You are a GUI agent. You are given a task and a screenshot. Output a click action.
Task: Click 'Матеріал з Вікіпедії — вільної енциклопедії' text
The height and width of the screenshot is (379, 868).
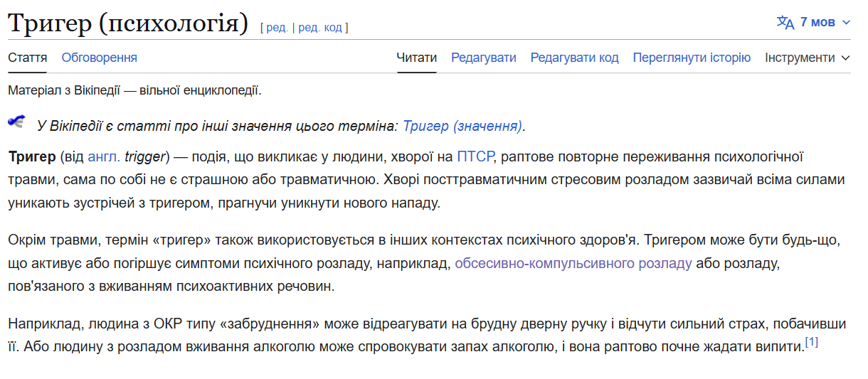pyautogui.click(x=135, y=90)
